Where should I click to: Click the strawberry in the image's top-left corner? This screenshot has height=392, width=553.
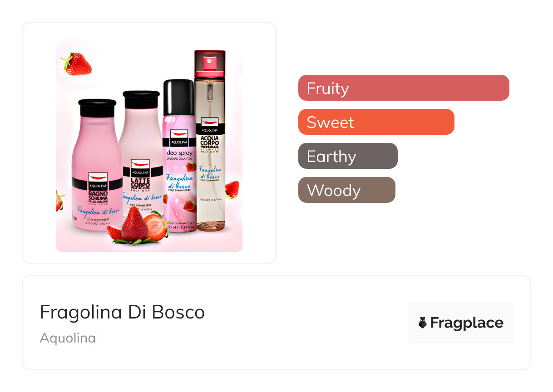pyautogui.click(x=77, y=64)
